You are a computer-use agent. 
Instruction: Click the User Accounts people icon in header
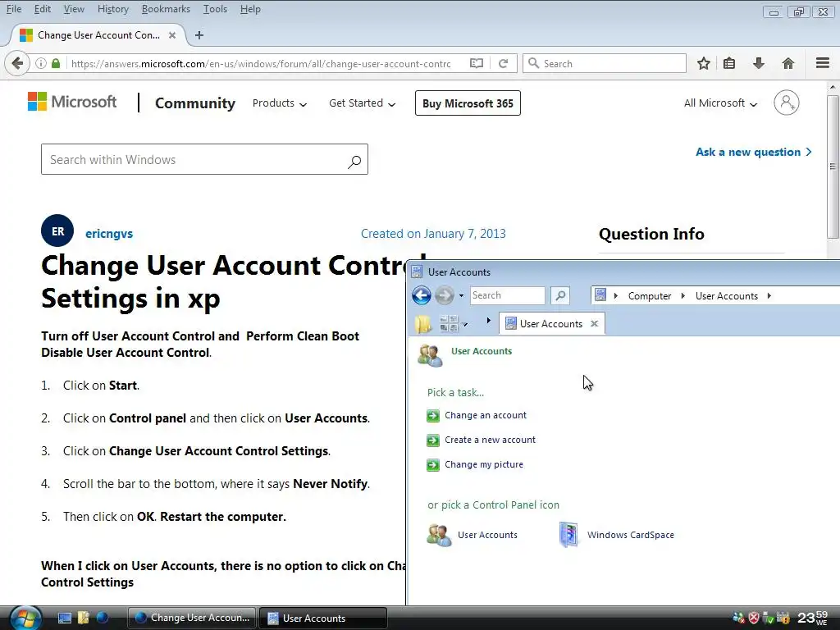[x=430, y=355]
